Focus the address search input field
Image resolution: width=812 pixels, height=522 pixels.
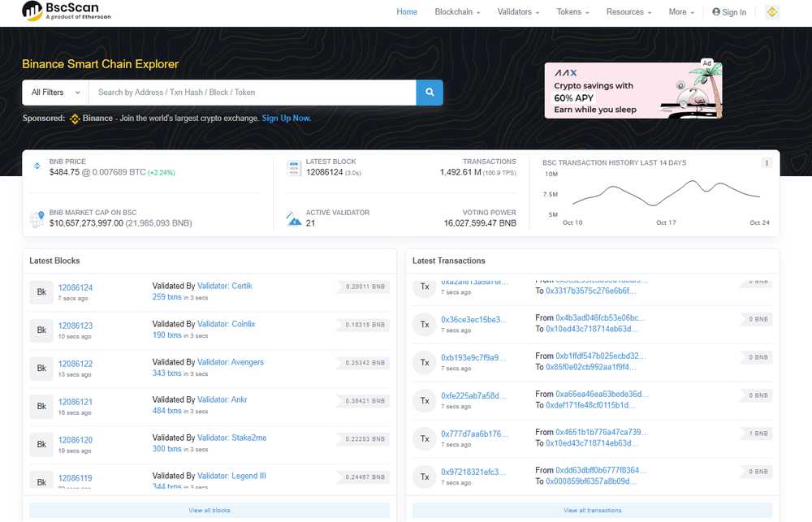[252, 93]
